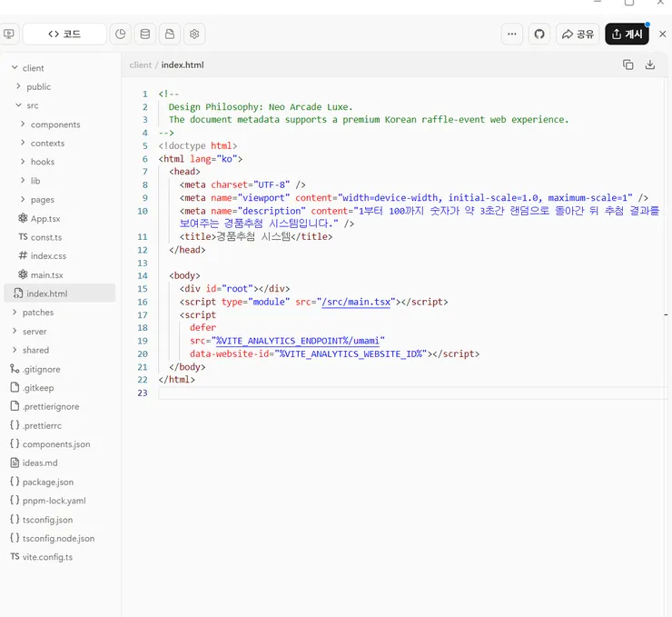
Task: Open pnpm-lock.yaml file
Action: tap(54, 501)
